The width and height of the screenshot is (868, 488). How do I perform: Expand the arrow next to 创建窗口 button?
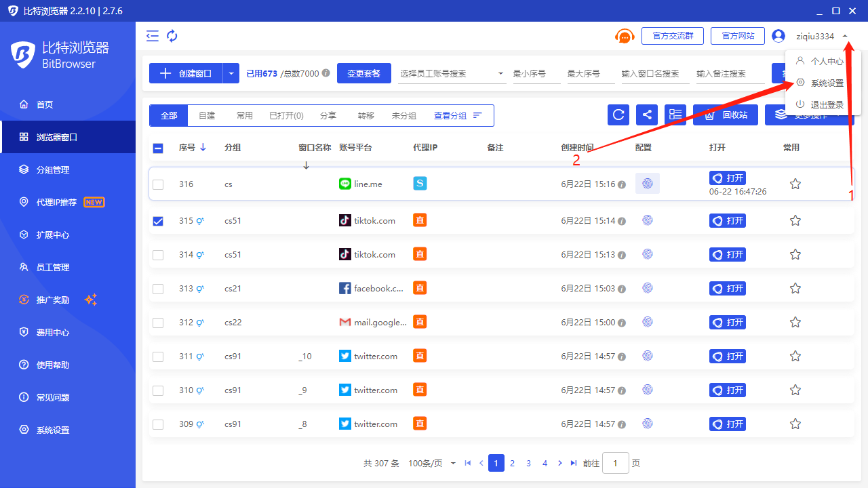pyautogui.click(x=231, y=73)
